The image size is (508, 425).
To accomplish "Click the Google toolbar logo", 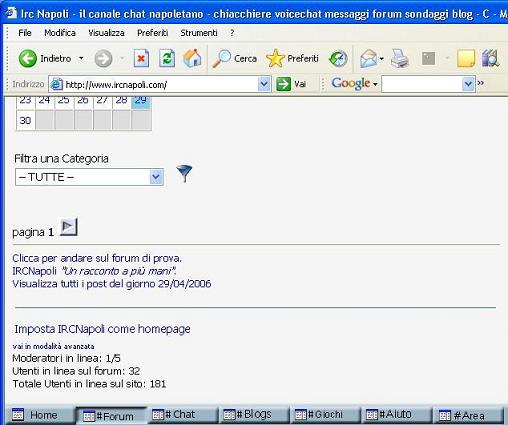I will pyautogui.click(x=351, y=83).
